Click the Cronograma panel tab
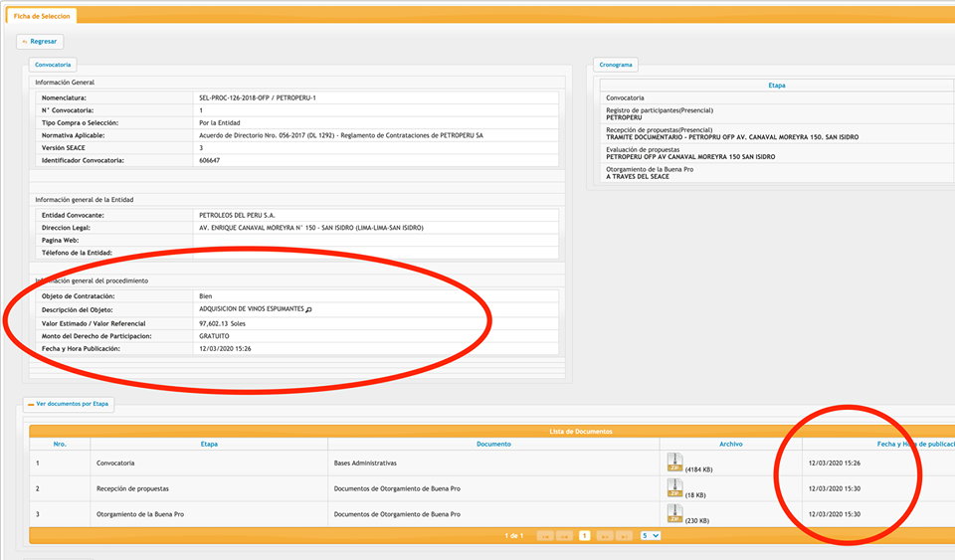The height and width of the screenshot is (560, 955). pyautogui.click(x=616, y=65)
